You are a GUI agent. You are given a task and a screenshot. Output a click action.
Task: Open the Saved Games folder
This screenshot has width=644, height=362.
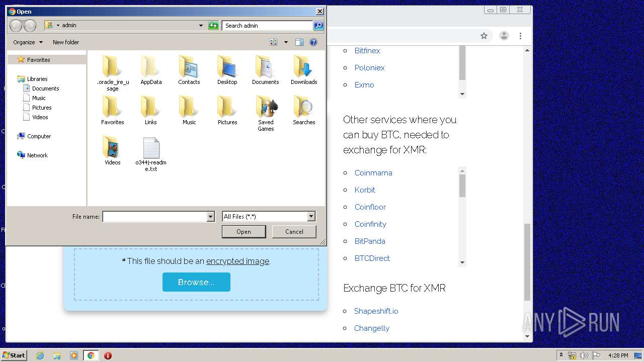(x=266, y=113)
